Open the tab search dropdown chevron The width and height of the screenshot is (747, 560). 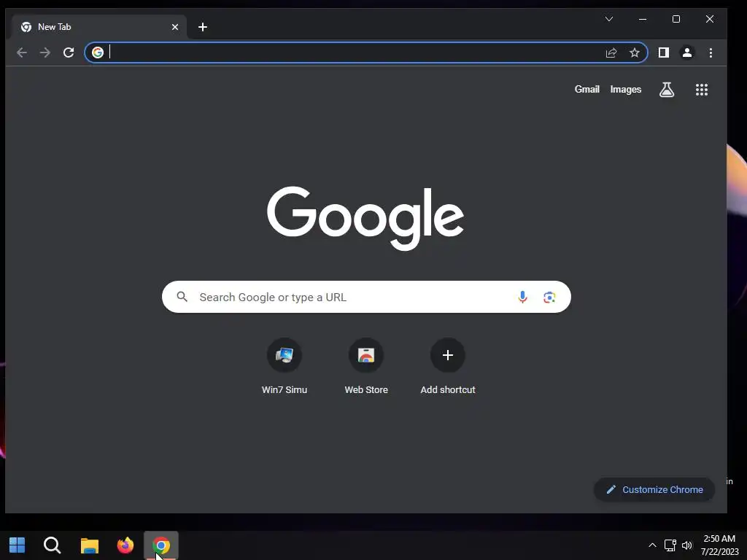pos(609,19)
